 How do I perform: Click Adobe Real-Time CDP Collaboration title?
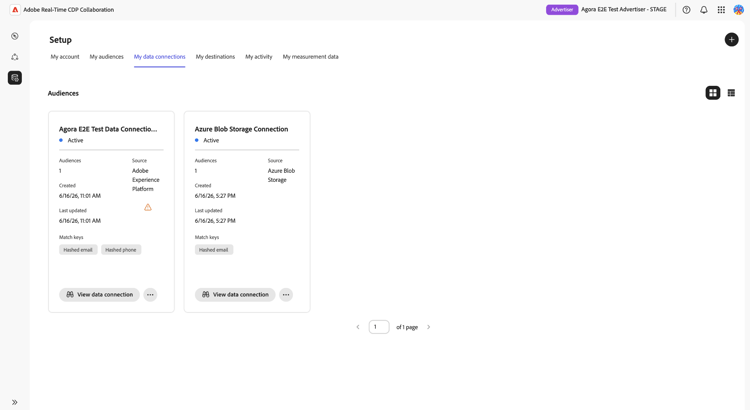point(69,10)
